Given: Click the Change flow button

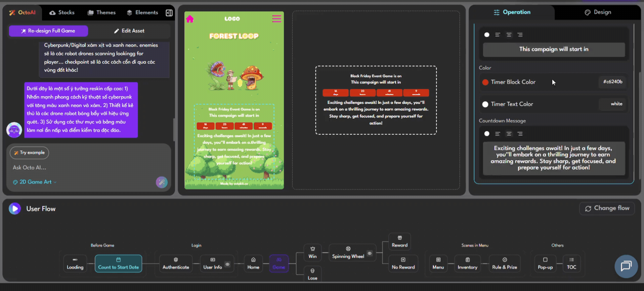Looking at the screenshot, I should (607, 208).
